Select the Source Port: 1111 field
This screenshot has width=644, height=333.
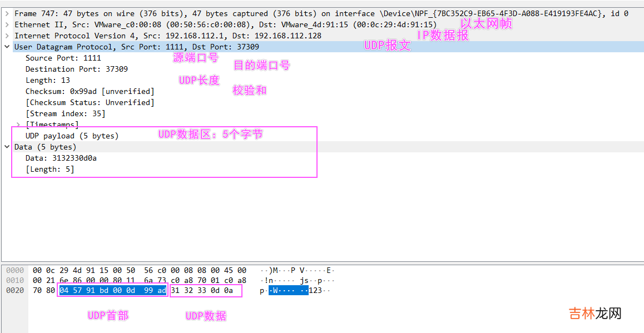[x=63, y=58]
